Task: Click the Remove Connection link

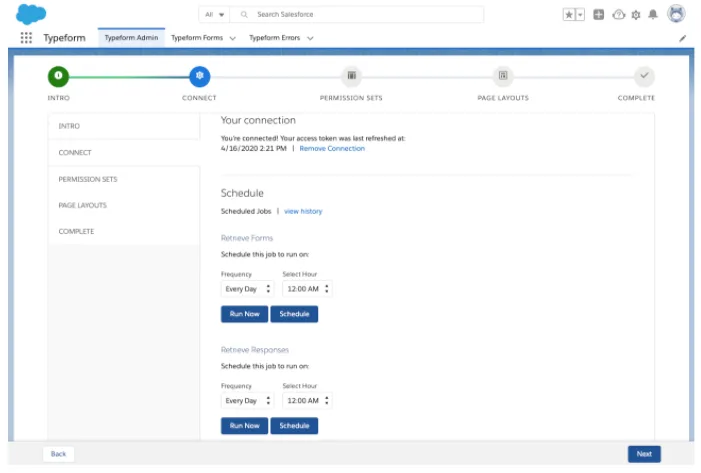Action: tap(332, 148)
